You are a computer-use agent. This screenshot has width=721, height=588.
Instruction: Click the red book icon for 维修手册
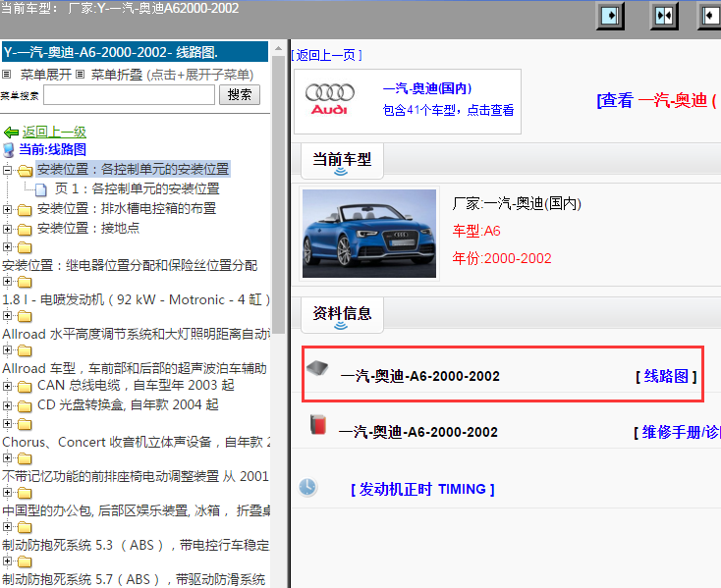click(x=317, y=424)
